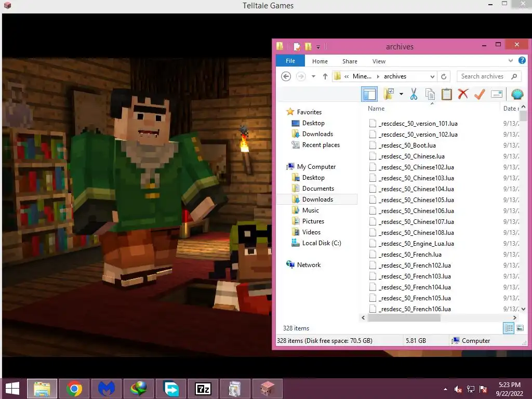
Task: Click the horizontal scrollbar thumb
Action: pyautogui.click(x=404, y=317)
